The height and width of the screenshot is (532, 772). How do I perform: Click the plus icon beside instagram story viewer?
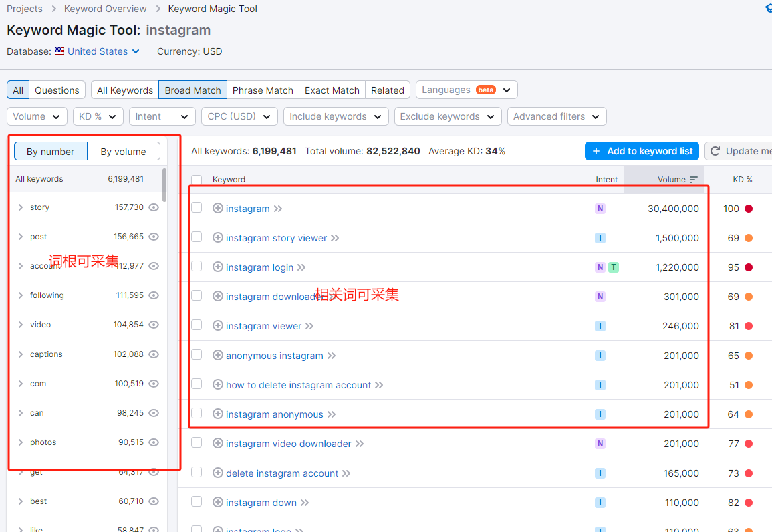click(x=218, y=238)
